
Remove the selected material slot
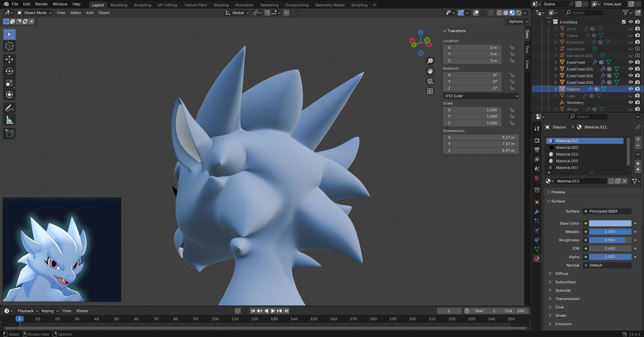point(638,146)
